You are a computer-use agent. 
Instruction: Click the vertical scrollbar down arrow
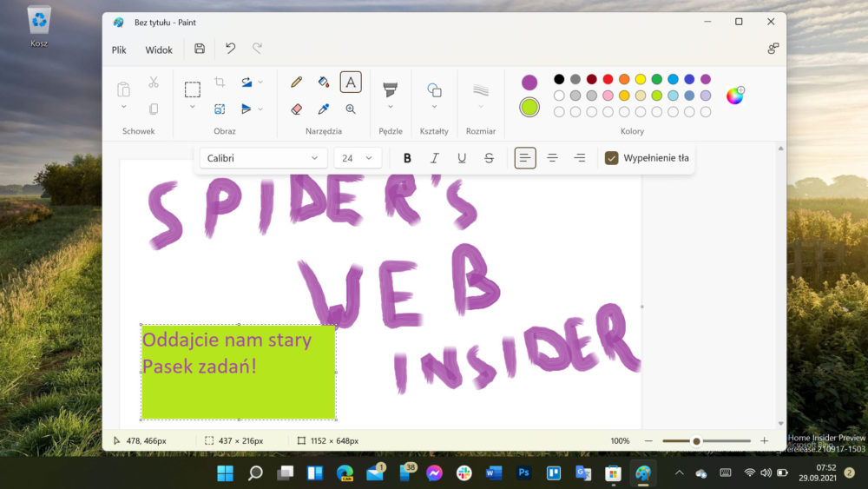pos(780,424)
